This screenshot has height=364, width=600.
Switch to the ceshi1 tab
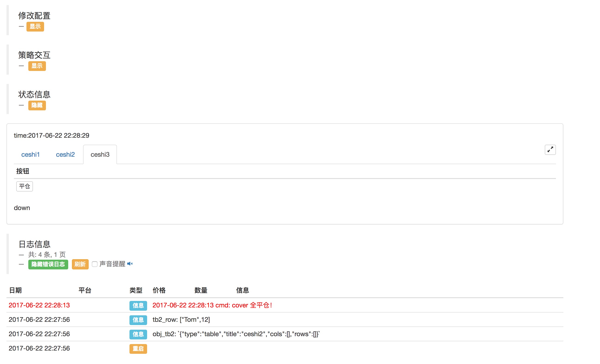(x=30, y=154)
